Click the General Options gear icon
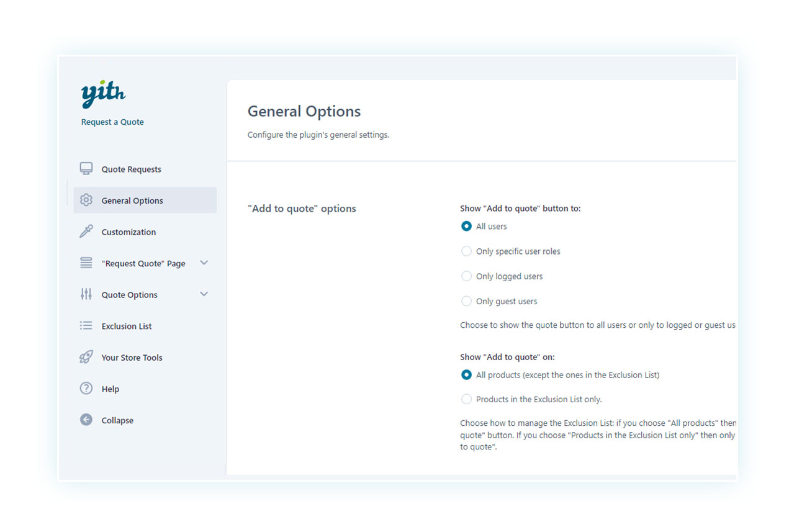This screenshot has height=532, width=807. (86, 201)
